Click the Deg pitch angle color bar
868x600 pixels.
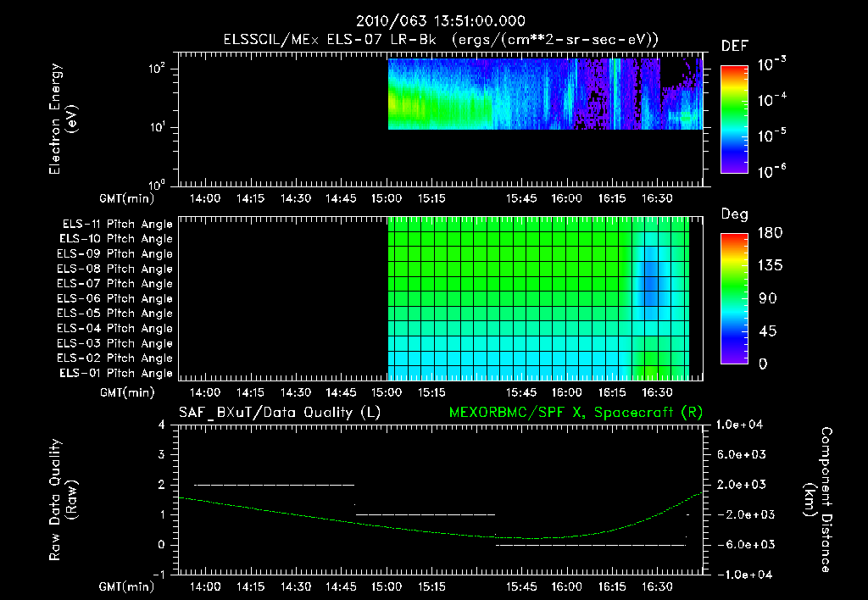734,299
